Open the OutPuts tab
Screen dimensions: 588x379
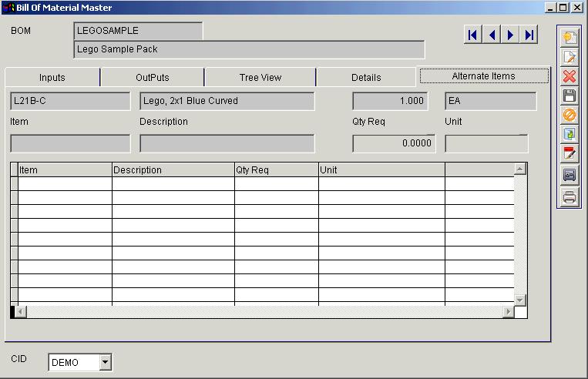(153, 78)
